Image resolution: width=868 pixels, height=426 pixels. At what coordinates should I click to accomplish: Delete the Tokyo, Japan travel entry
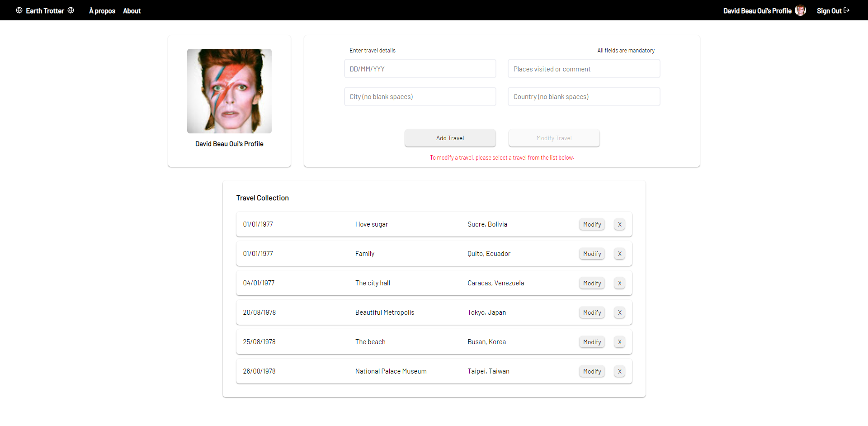(619, 312)
